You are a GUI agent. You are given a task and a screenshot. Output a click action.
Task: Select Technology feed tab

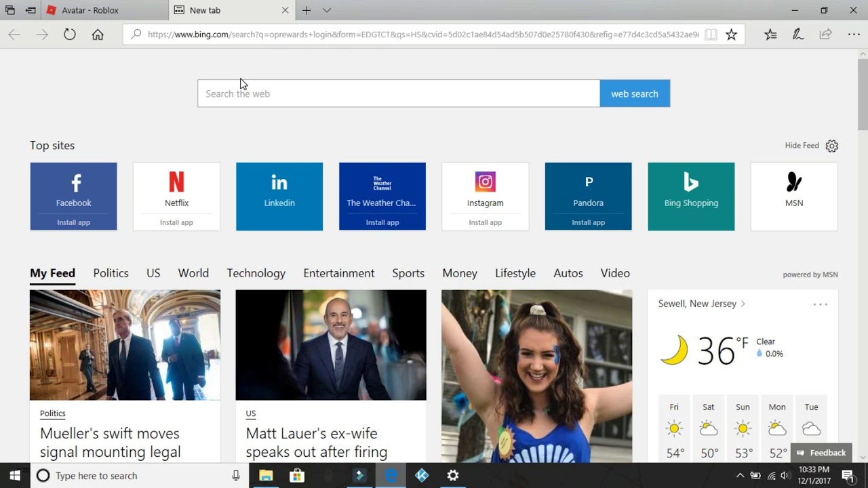click(256, 273)
